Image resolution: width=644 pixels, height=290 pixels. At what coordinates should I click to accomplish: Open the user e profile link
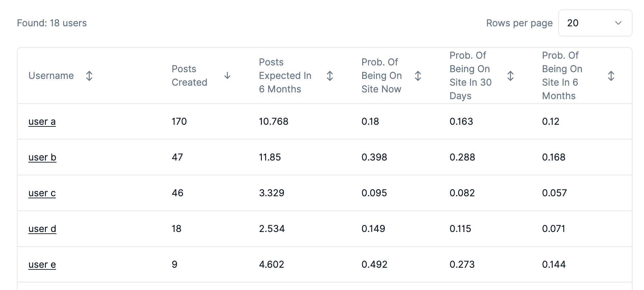(x=42, y=264)
